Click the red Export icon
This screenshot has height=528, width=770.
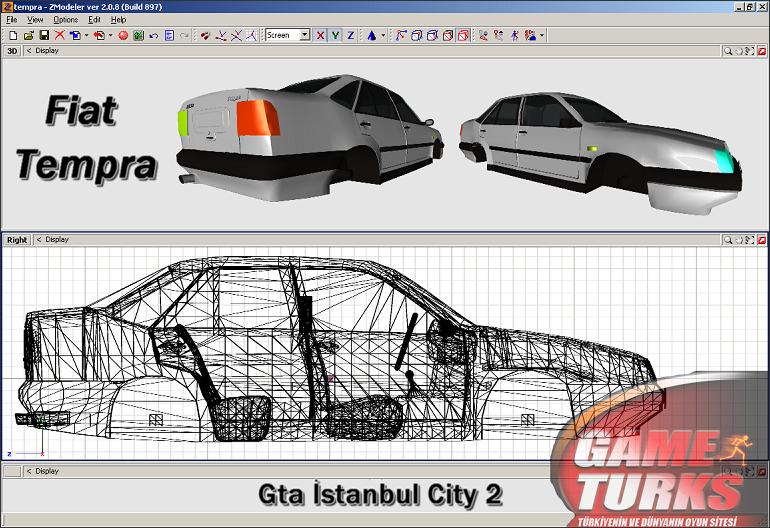tap(99, 35)
